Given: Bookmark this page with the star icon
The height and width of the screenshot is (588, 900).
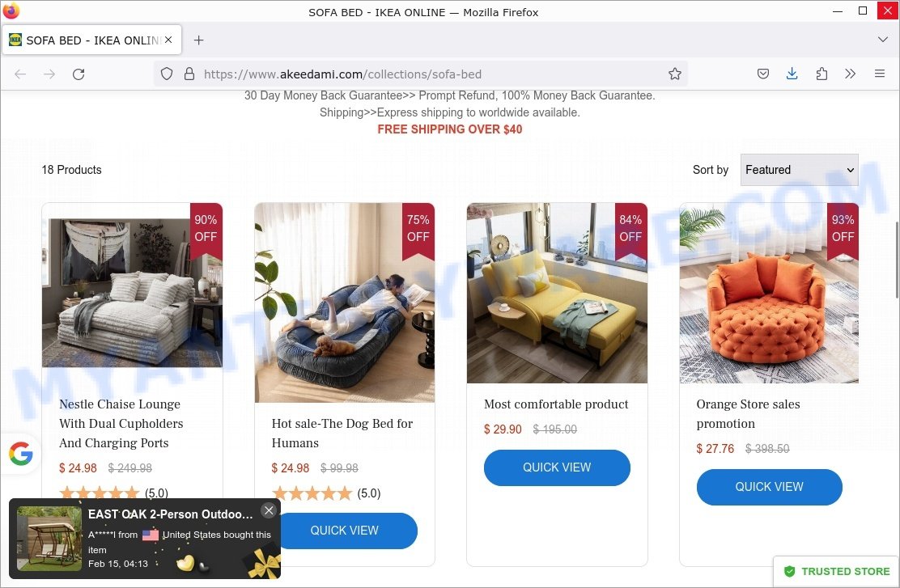Looking at the screenshot, I should (x=674, y=74).
